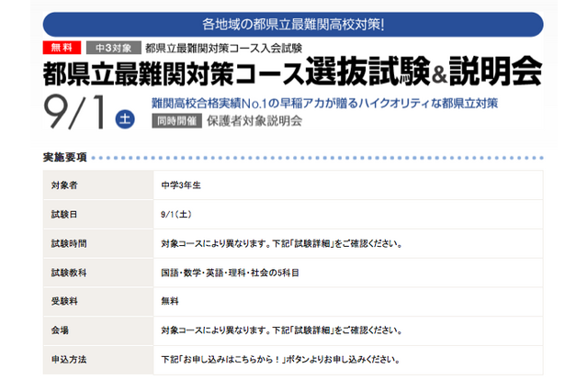Click the 中学3年生 table cell

348,185
